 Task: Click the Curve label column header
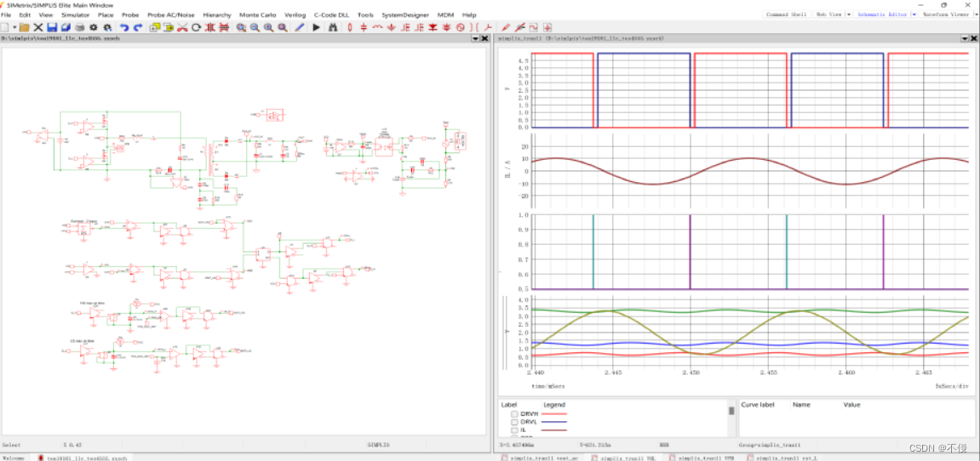coord(758,405)
